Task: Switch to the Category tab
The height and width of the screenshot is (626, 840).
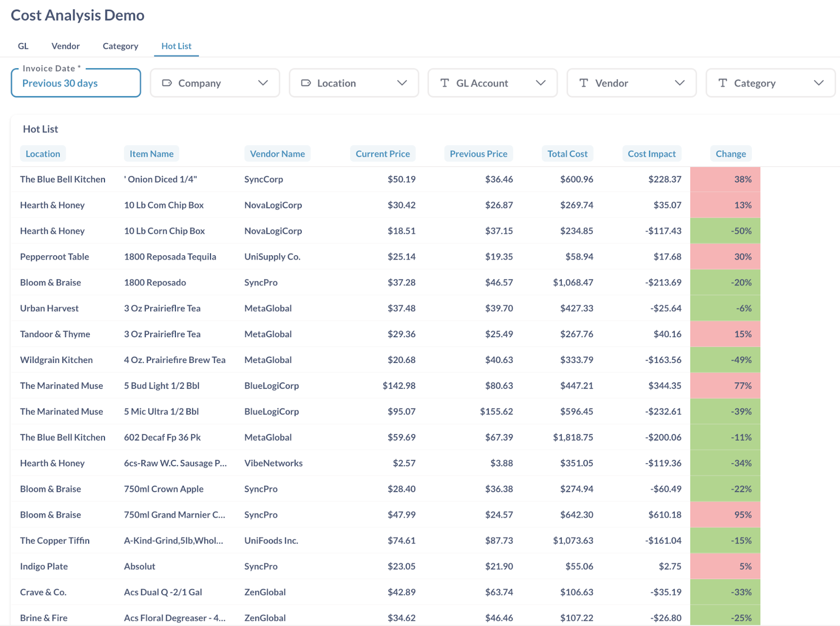Action: point(120,46)
